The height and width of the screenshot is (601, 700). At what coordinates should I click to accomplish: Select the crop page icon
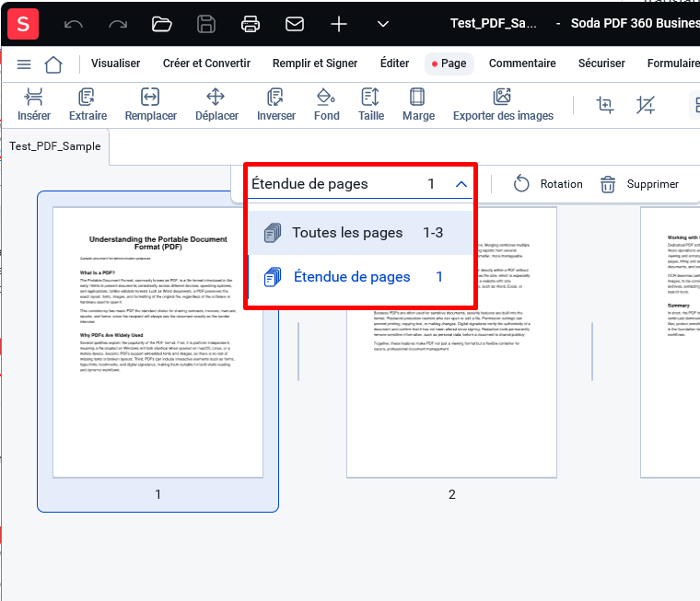point(605,105)
